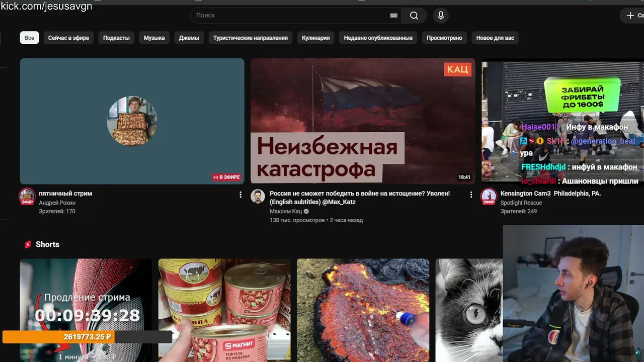
Task: Open the black-and-white cat Short
Action: 469,310
